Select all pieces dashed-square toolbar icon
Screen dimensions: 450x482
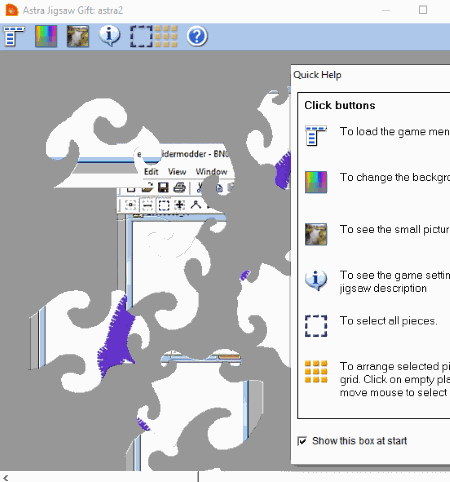[141, 36]
